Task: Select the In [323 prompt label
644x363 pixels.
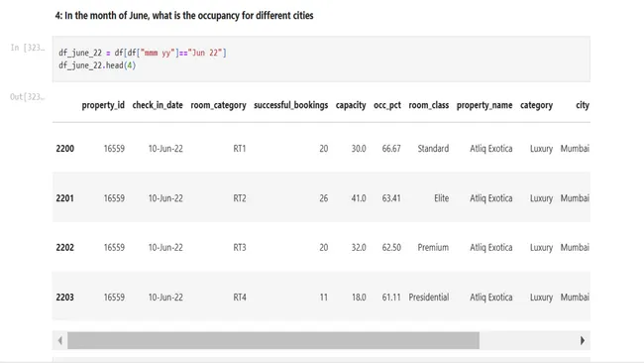Action: tap(28, 48)
